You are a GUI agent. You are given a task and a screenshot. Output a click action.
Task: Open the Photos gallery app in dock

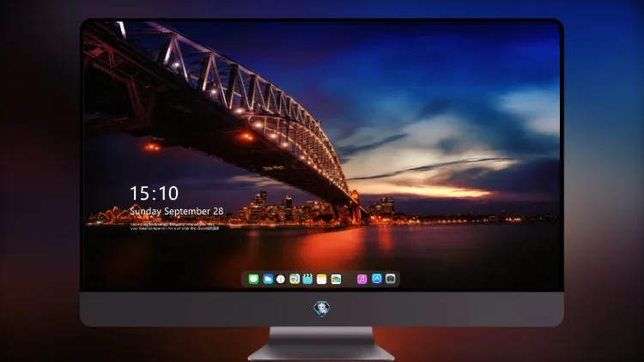336,279
